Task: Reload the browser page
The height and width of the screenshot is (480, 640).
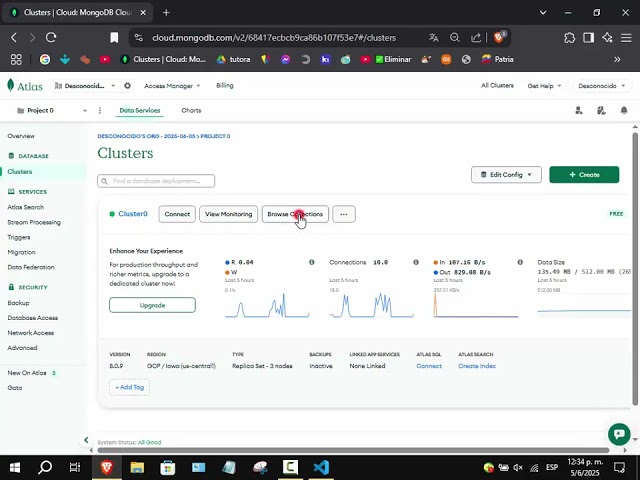Action: coord(51,38)
